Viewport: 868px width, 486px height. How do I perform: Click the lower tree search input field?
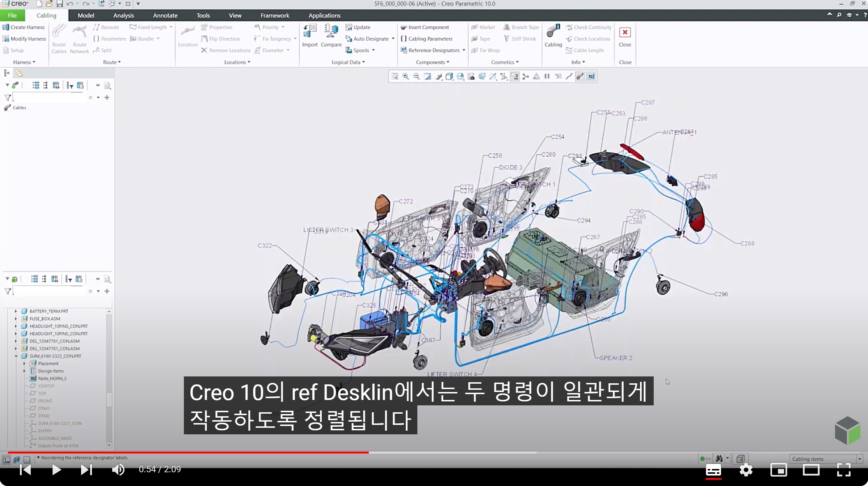coord(50,291)
